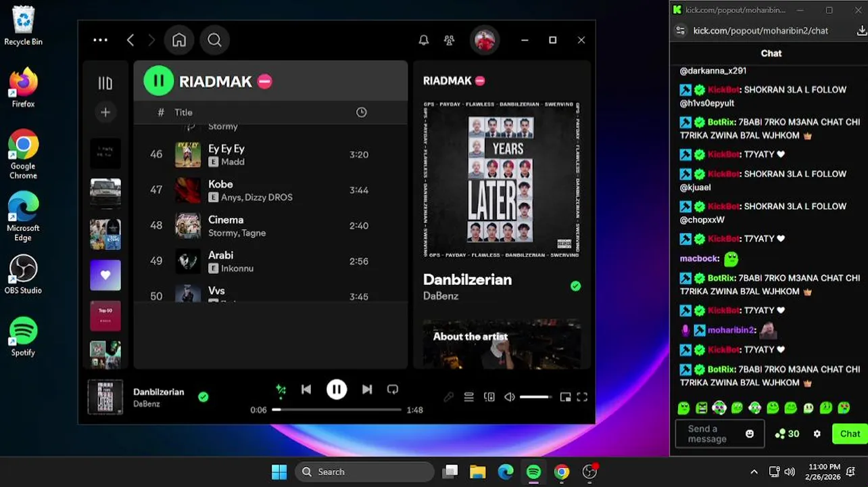This screenshot has width=868, height=487.
Task: Send message with green Chat button
Action: (x=850, y=434)
